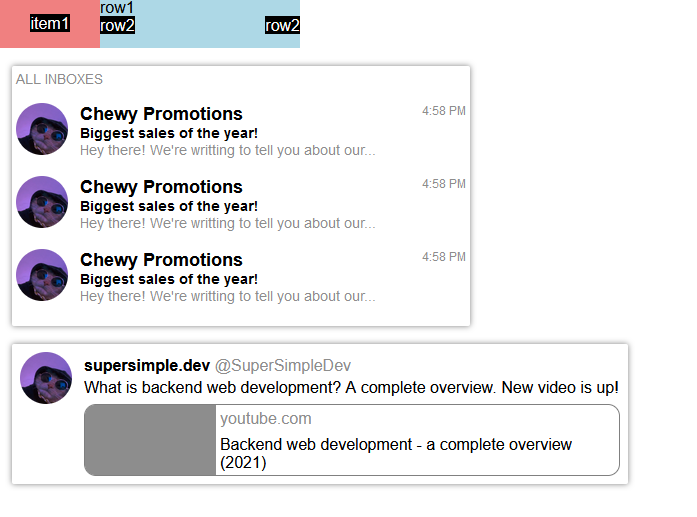Open the first Chewy Promotions sender name

[x=161, y=114]
